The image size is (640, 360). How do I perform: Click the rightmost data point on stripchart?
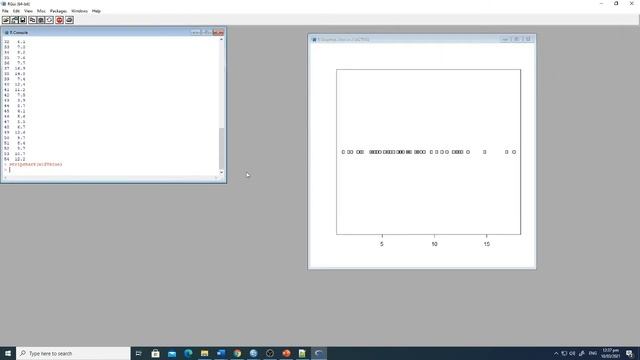tap(514, 152)
